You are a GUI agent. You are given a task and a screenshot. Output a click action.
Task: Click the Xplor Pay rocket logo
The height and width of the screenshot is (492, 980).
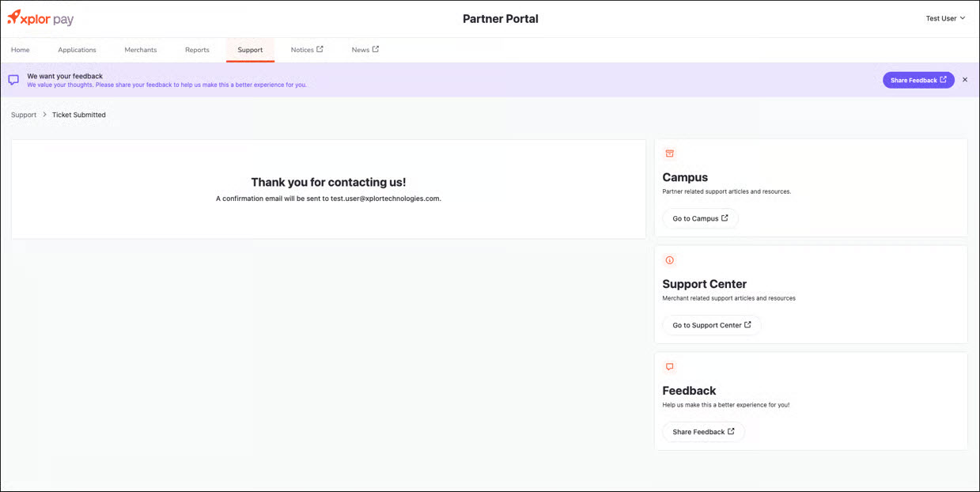coord(14,17)
